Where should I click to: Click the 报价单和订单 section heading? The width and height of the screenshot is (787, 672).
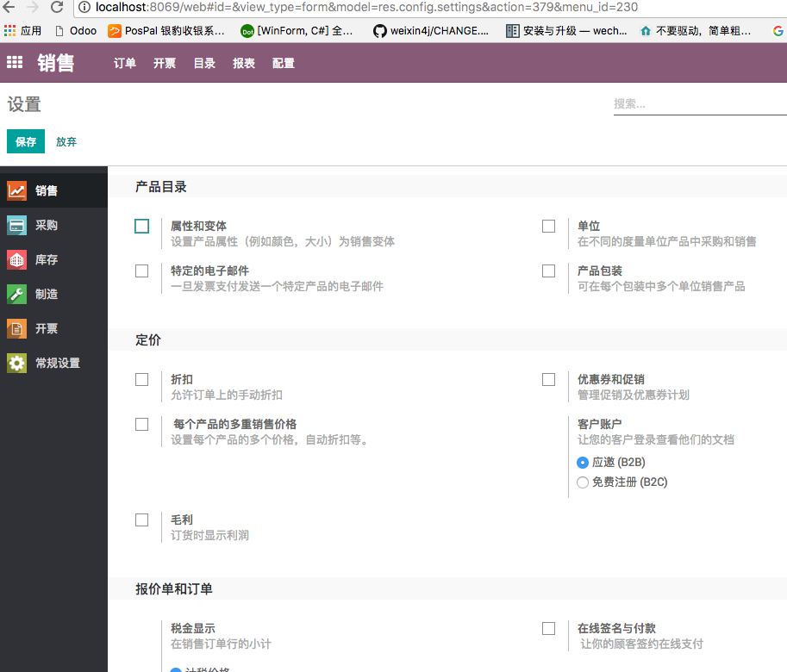174,588
